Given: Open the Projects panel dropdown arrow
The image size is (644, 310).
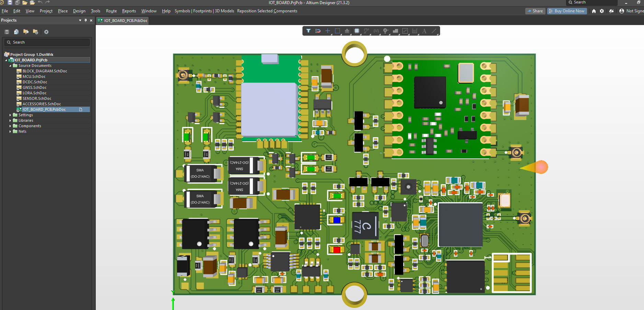Looking at the screenshot, I should pos(80,20).
